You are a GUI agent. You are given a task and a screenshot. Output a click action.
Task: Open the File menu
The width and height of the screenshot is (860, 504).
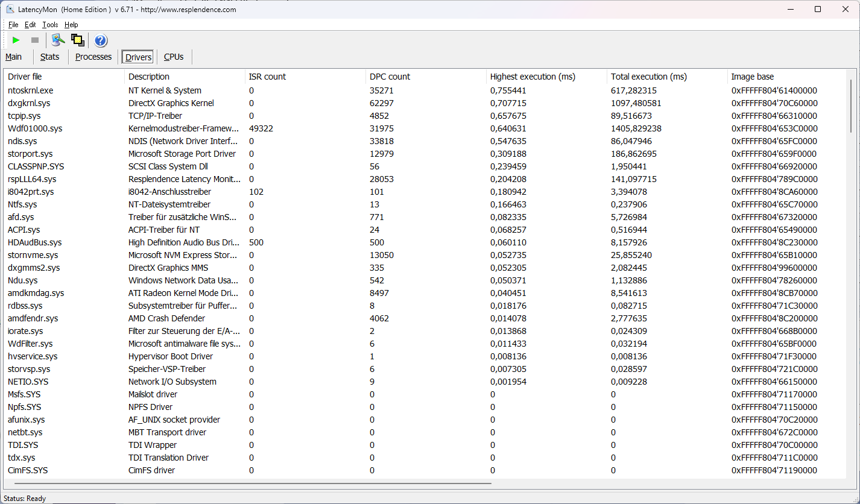13,25
